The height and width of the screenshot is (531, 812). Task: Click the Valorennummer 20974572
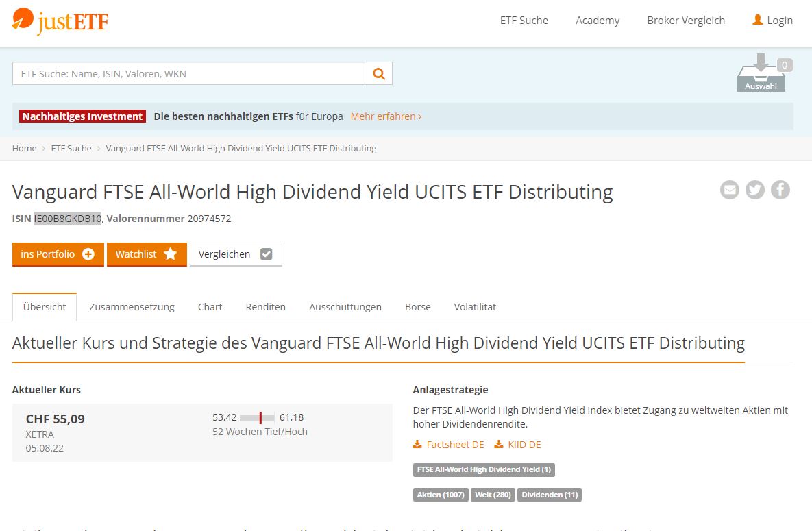[209, 219]
